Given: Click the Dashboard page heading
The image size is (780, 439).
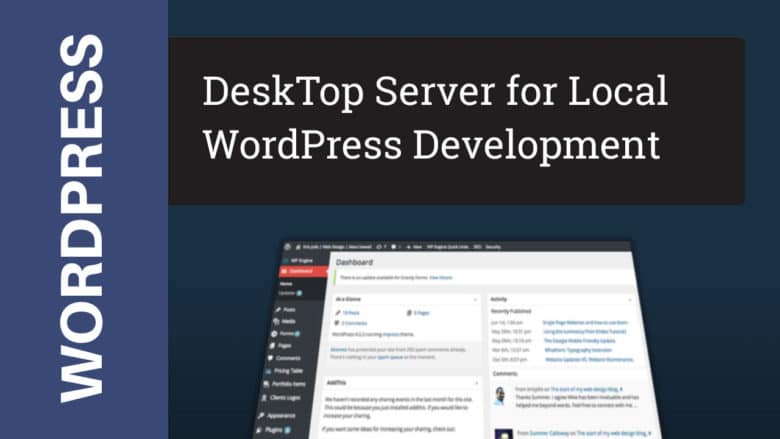Looking at the screenshot, I should tap(354, 262).
